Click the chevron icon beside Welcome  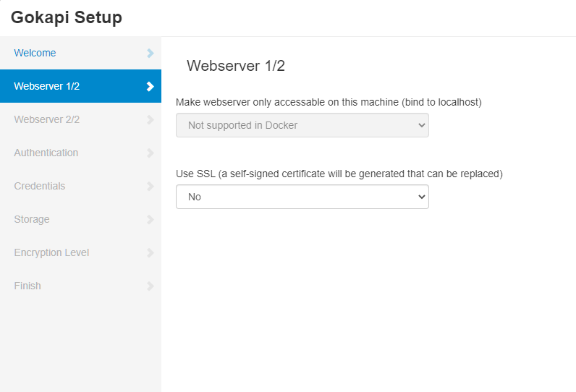pyautogui.click(x=151, y=54)
